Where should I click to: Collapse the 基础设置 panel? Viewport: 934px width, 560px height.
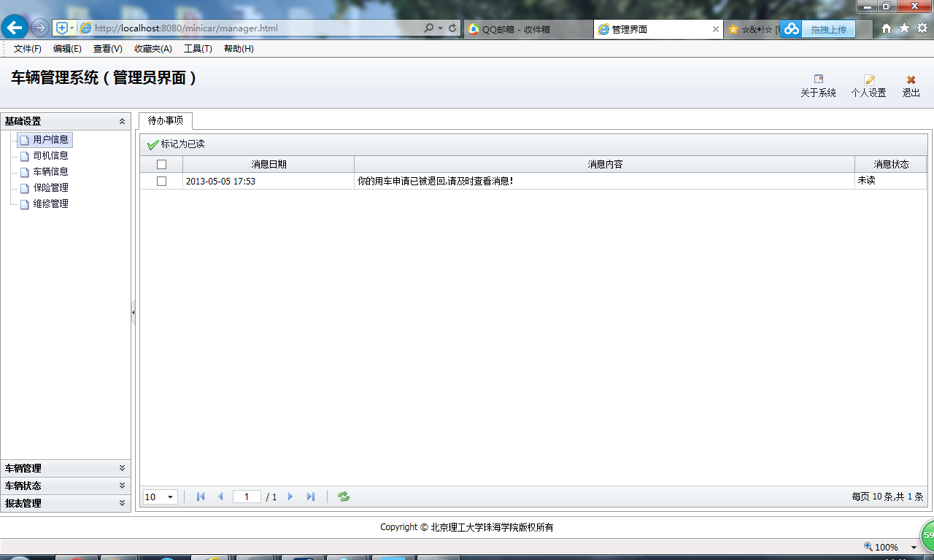pyautogui.click(x=123, y=121)
